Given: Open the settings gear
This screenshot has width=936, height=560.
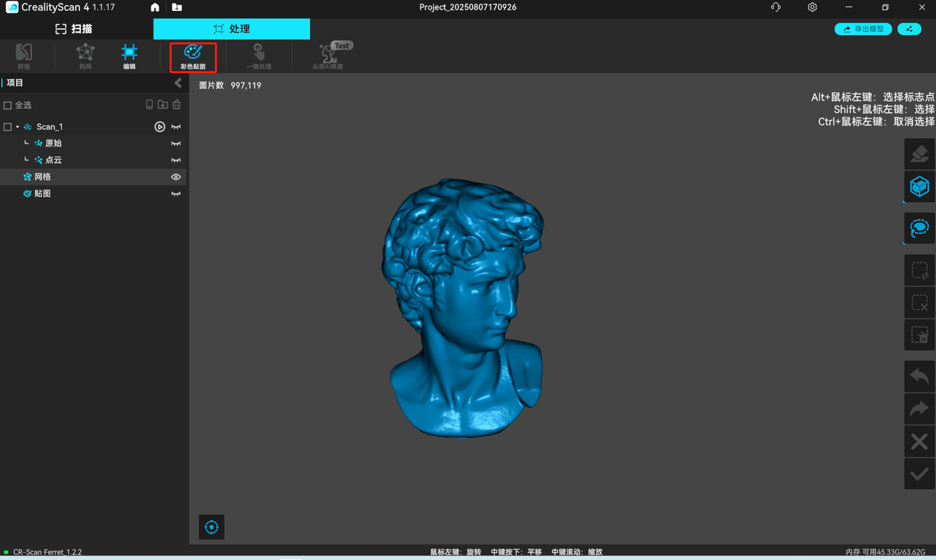Looking at the screenshot, I should (812, 7).
